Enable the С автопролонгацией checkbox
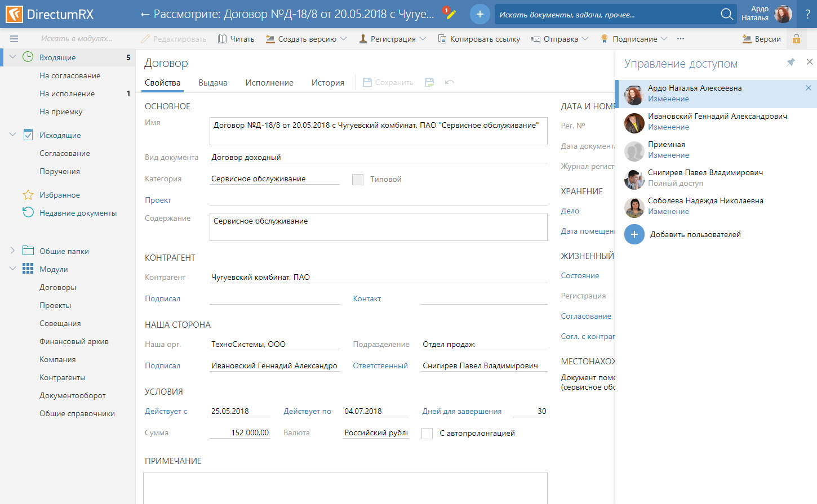Screen dimensions: 817x504 point(427,433)
